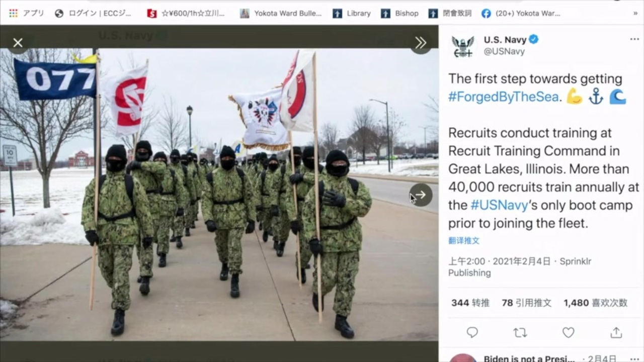This screenshot has width=644, height=362.
Task: Open the U.S. Navy profile avatar
Action: click(x=462, y=46)
